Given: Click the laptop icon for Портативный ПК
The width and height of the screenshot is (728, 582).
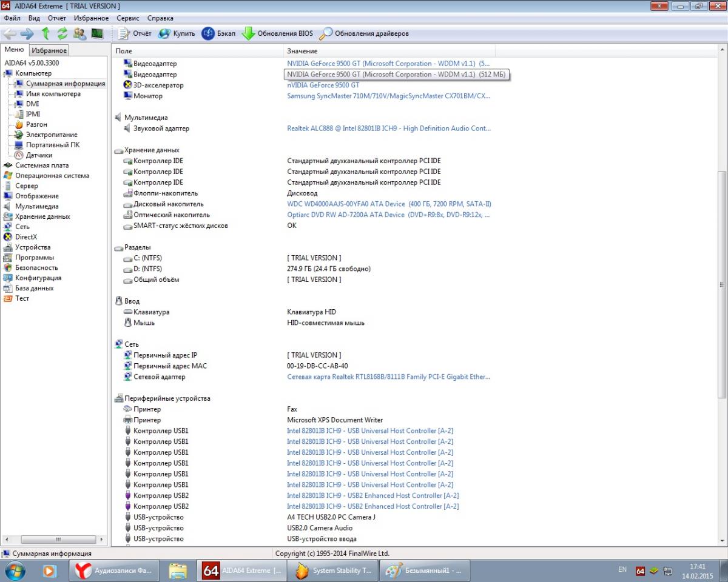Looking at the screenshot, I should point(19,145).
